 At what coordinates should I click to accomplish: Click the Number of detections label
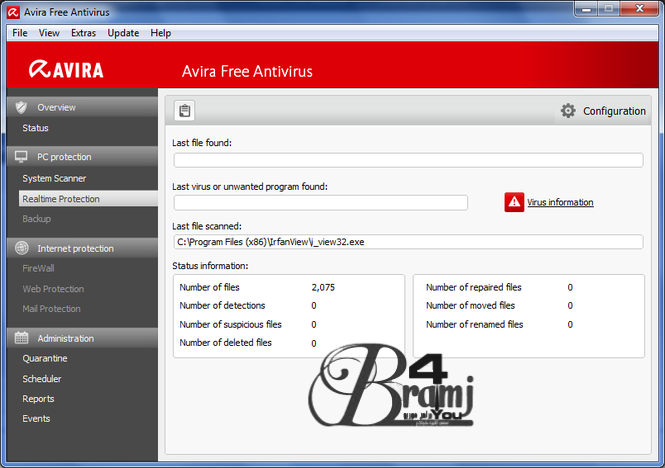[222, 305]
